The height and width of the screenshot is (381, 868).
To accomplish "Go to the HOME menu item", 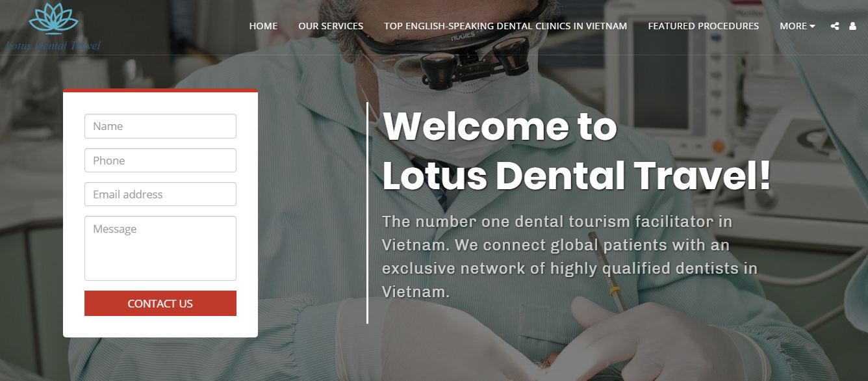I will tap(263, 26).
